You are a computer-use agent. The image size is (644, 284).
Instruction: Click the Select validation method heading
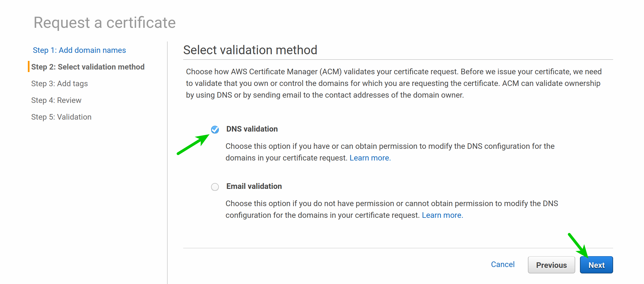[250, 50]
